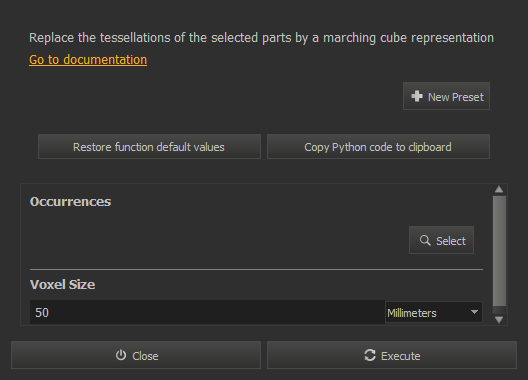This screenshot has height=380, width=528.
Task: Click the magnifier icon beside Select
Action: pyautogui.click(x=425, y=241)
